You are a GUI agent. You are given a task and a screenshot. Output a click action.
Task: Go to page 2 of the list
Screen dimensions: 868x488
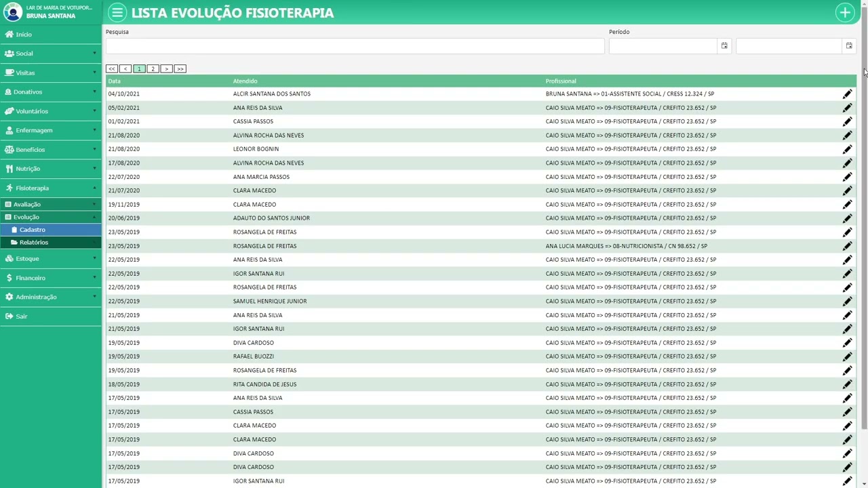pos(153,69)
